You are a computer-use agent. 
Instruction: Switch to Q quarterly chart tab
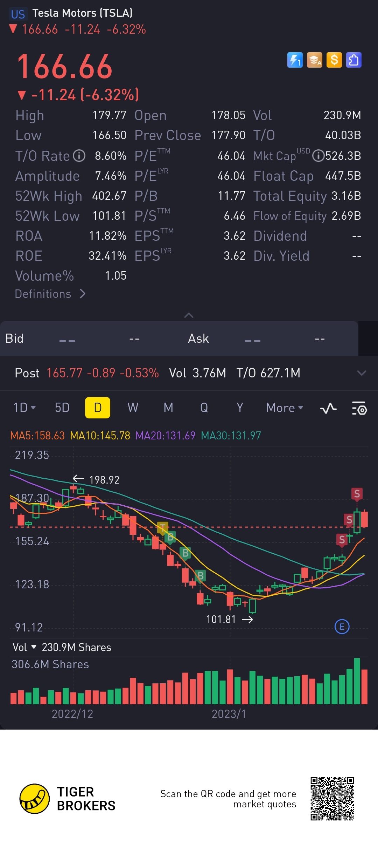point(204,408)
